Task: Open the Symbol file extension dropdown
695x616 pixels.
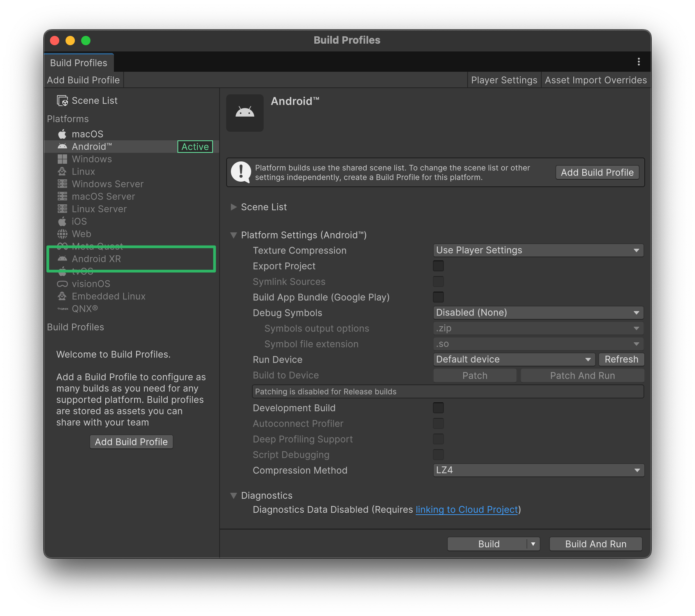Action: click(538, 344)
